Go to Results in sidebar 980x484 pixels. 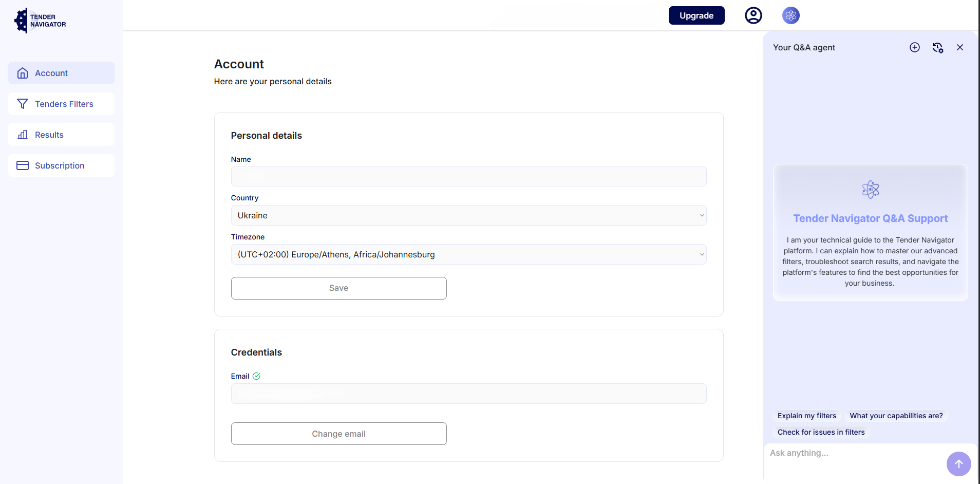click(x=49, y=135)
